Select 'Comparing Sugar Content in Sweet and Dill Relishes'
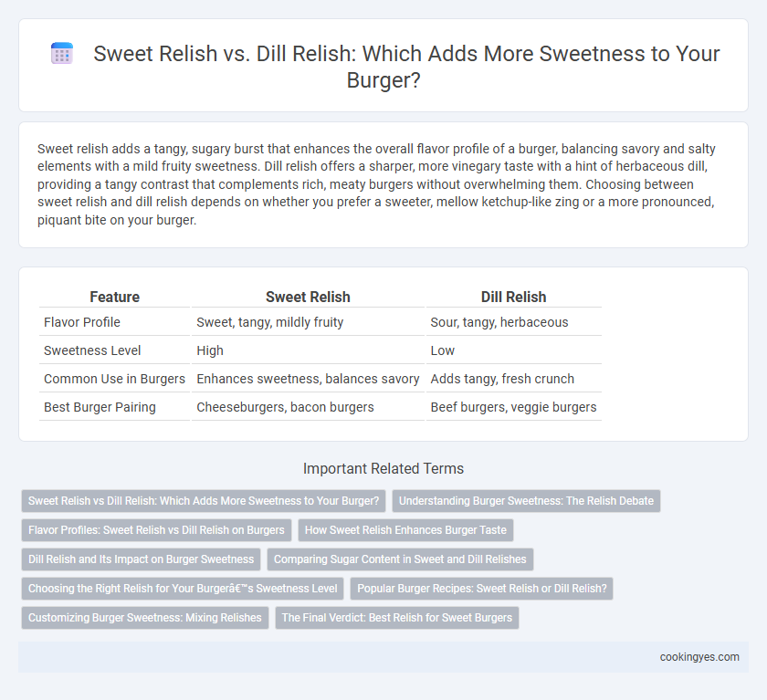 pos(400,559)
